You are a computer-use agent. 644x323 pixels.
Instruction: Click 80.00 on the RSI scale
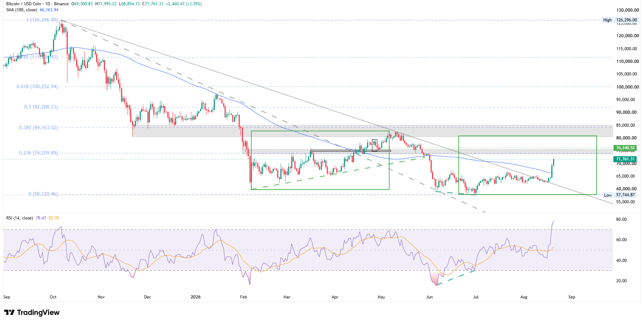click(x=622, y=219)
